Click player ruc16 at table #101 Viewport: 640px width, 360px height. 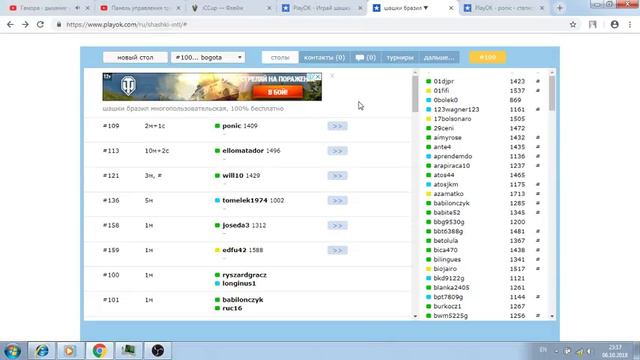click(232, 308)
